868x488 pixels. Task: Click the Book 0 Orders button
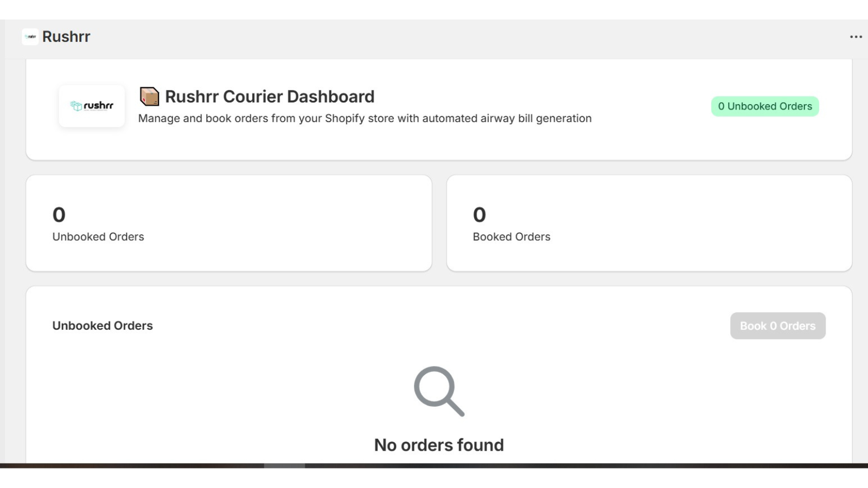coord(777,326)
